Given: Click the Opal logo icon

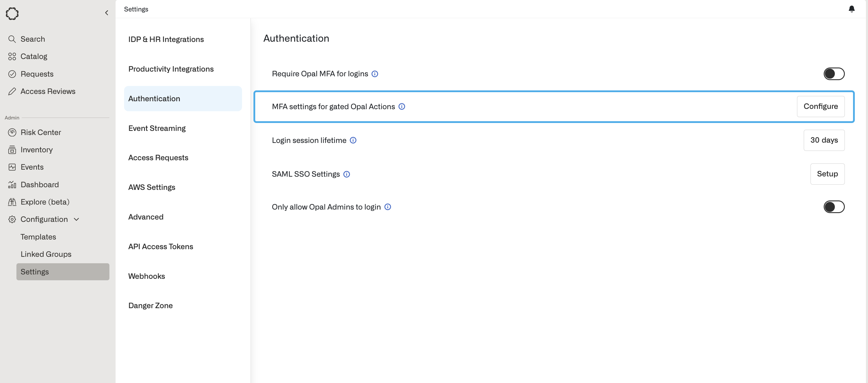Looking at the screenshot, I should (12, 14).
